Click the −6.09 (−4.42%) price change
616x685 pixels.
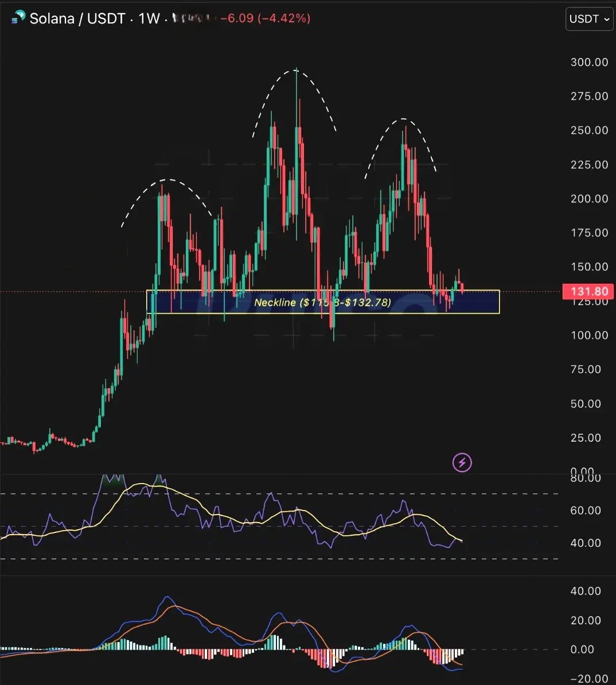pos(265,18)
